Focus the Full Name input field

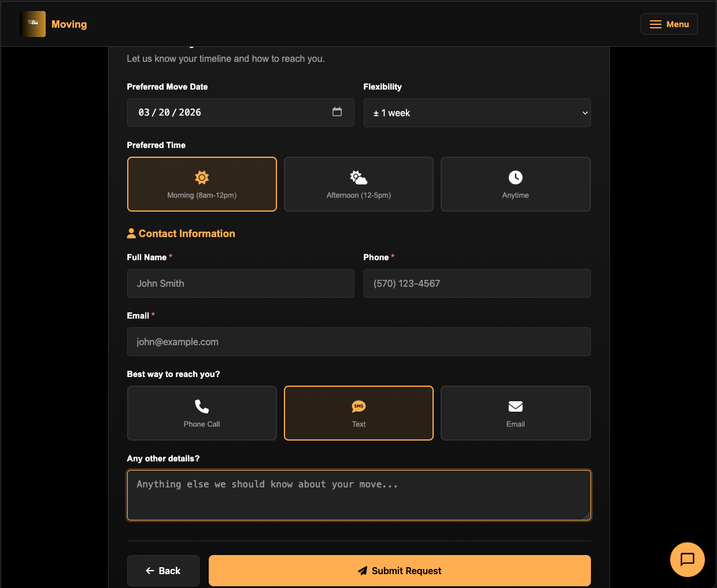(241, 283)
